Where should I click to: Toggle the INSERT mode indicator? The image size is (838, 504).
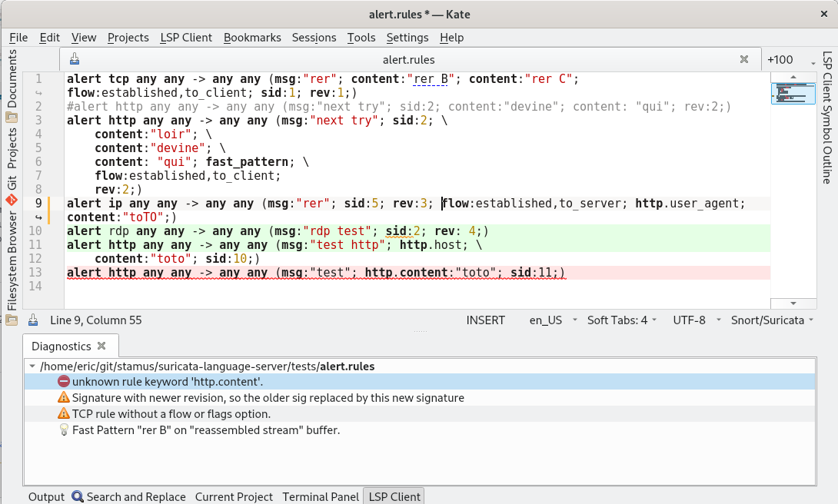click(x=485, y=320)
